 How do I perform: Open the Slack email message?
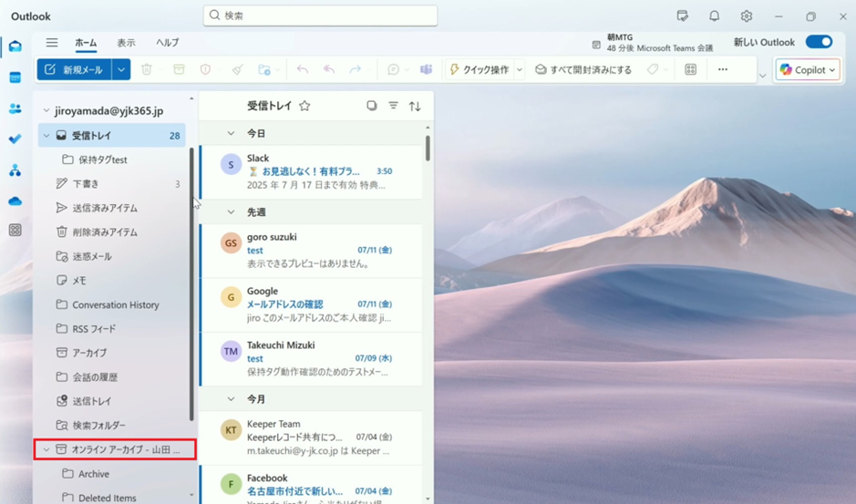coord(311,171)
